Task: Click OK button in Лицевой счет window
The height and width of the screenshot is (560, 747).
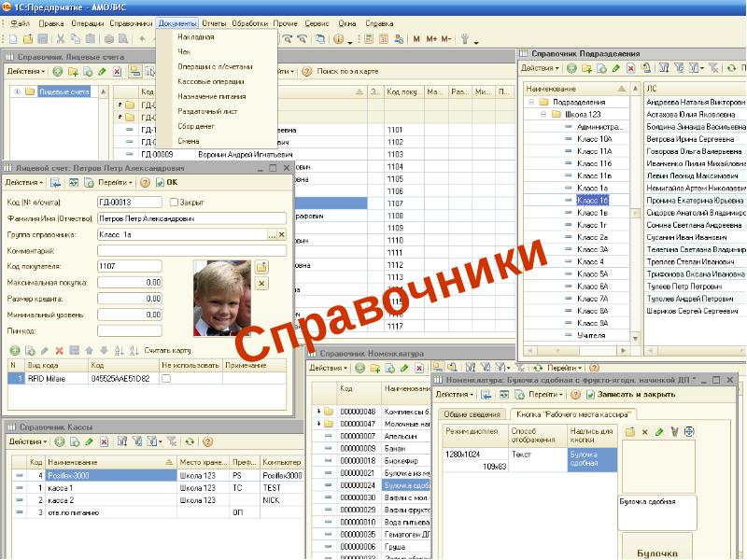Action: 167,182
